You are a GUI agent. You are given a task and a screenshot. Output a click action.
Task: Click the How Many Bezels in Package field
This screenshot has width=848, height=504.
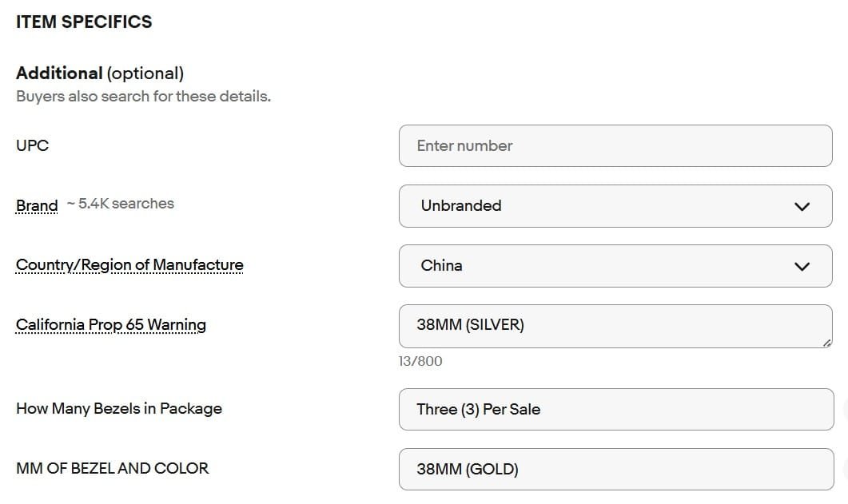click(615, 409)
